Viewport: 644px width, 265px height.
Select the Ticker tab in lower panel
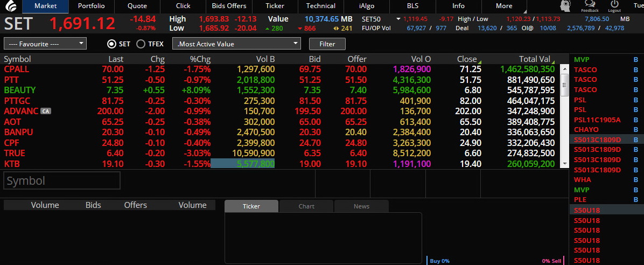pos(251,206)
